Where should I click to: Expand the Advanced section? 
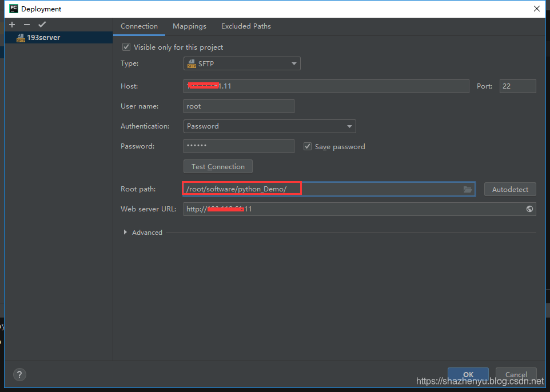click(x=125, y=232)
